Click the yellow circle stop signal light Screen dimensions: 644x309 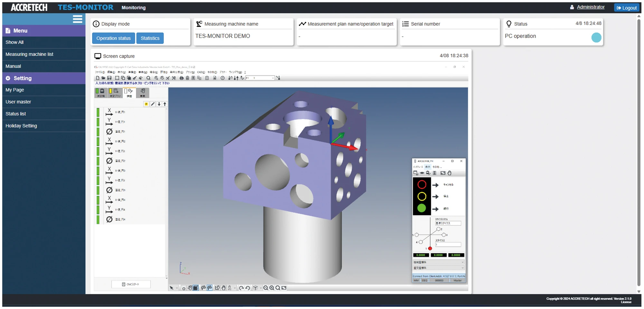click(x=422, y=196)
